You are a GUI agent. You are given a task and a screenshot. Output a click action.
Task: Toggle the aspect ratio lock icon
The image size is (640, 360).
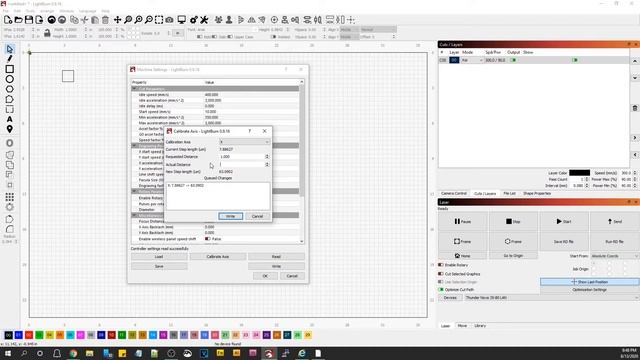(x=47, y=33)
